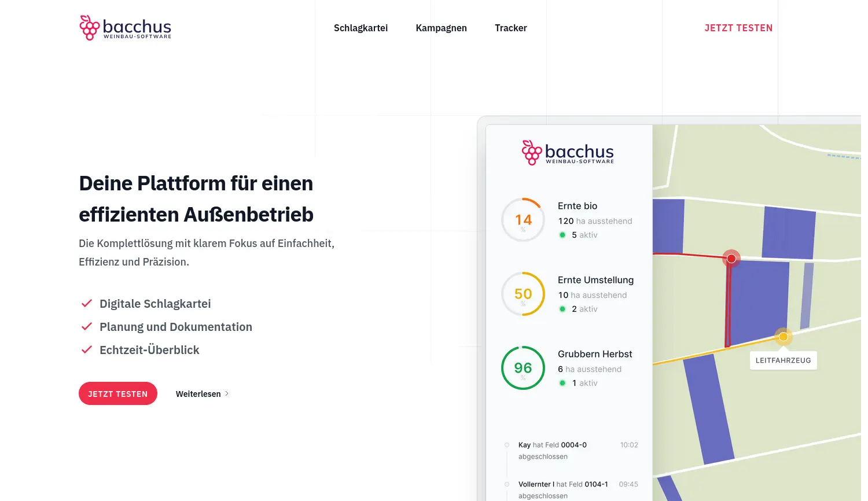Open the Kampagnen menu item
The width and height of the screenshot is (868, 501).
coord(441,27)
